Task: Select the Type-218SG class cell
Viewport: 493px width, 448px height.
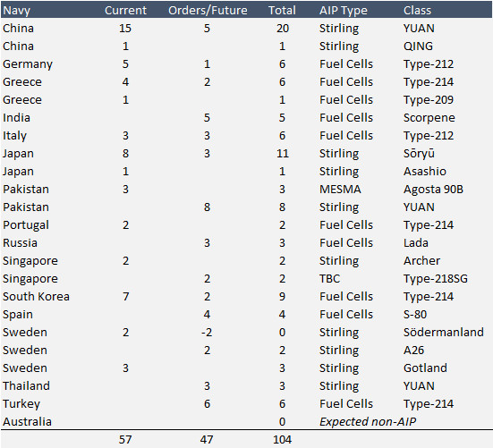Action: click(436, 279)
